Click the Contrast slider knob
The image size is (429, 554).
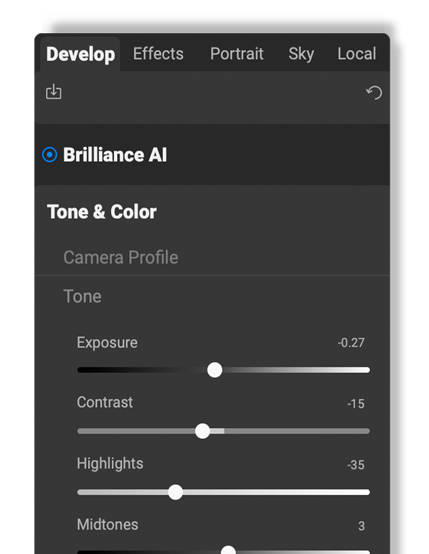[x=202, y=431]
